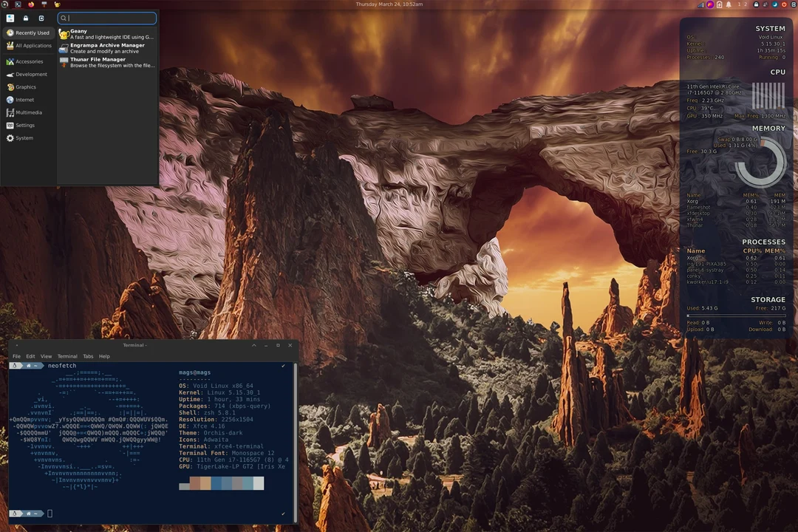Open Firefox from the top panel
The height and width of the screenshot is (532, 798).
pyautogui.click(x=30, y=4)
